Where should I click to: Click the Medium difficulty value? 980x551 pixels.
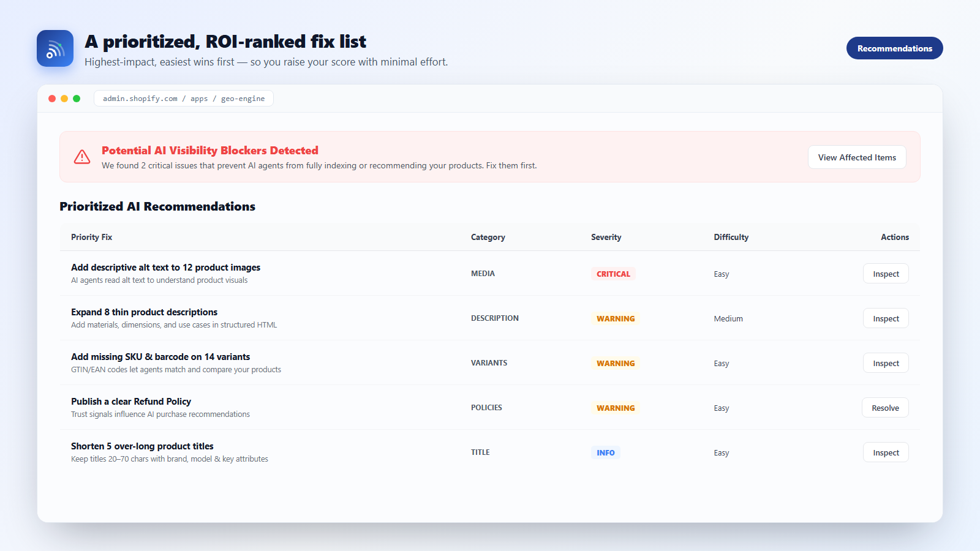pyautogui.click(x=728, y=318)
